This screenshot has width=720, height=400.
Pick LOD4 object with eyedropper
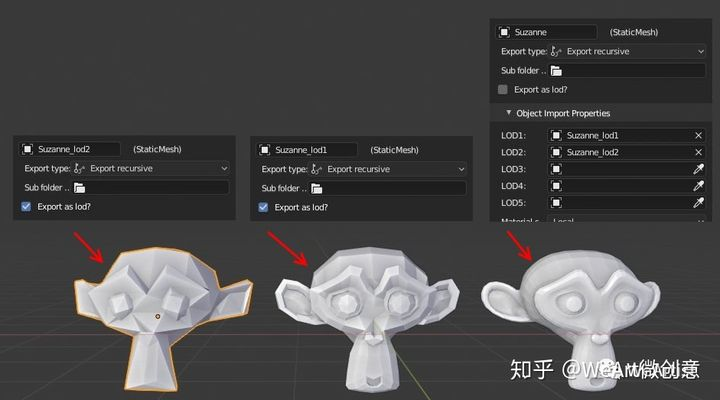click(698, 186)
